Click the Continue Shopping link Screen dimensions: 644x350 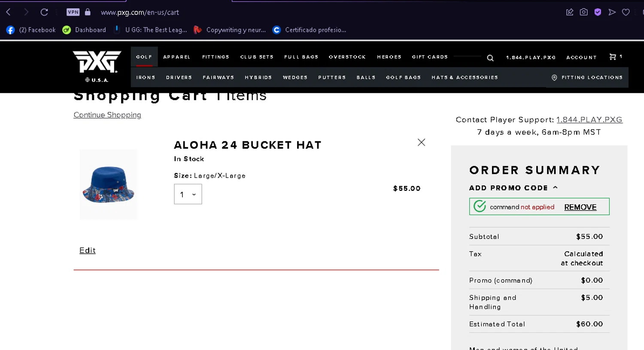tap(107, 115)
